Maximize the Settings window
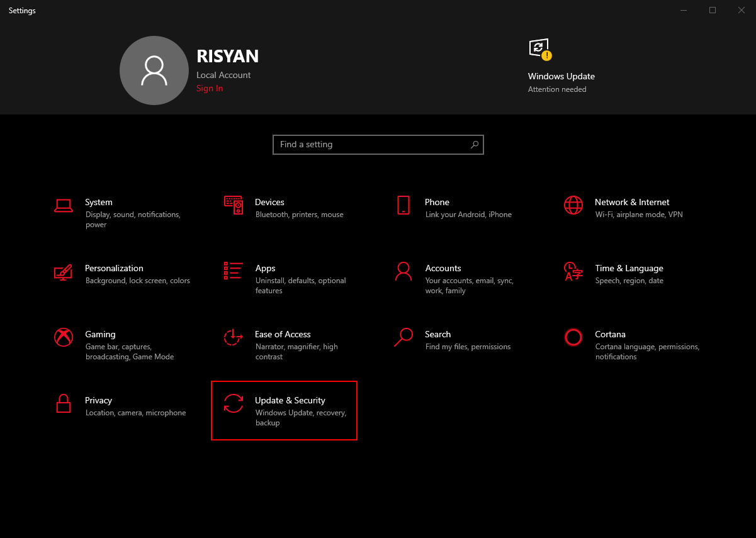 (713, 10)
